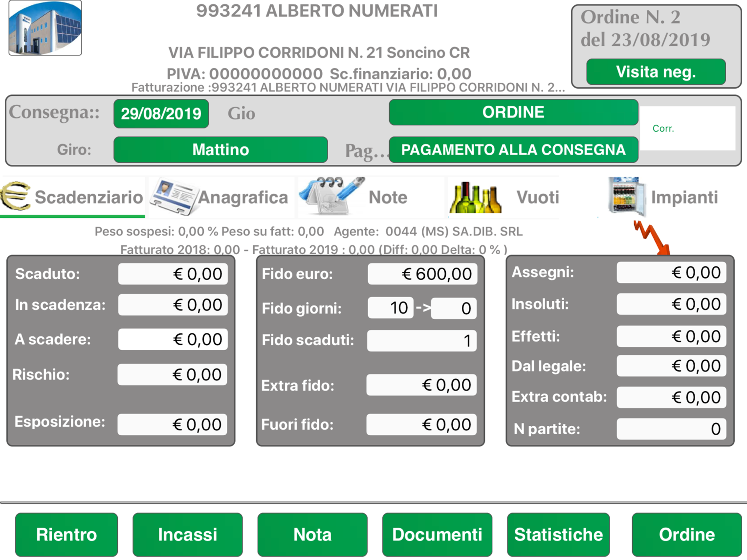Select the Assegni amount field

click(x=671, y=273)
